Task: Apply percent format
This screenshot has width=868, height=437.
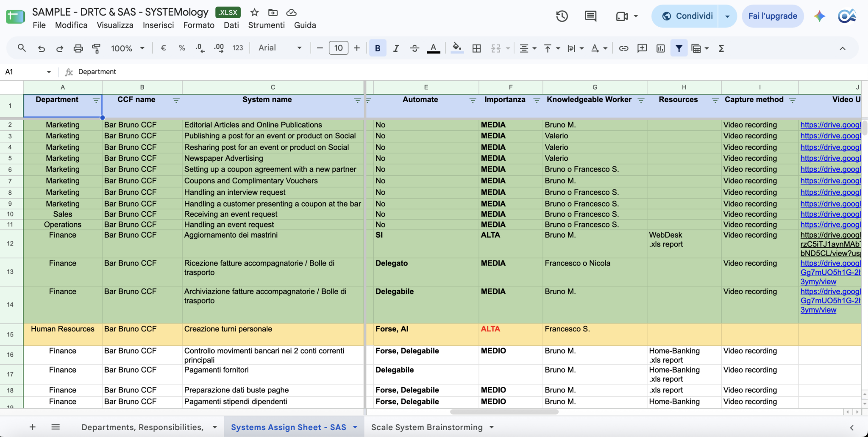Action: 182,48
